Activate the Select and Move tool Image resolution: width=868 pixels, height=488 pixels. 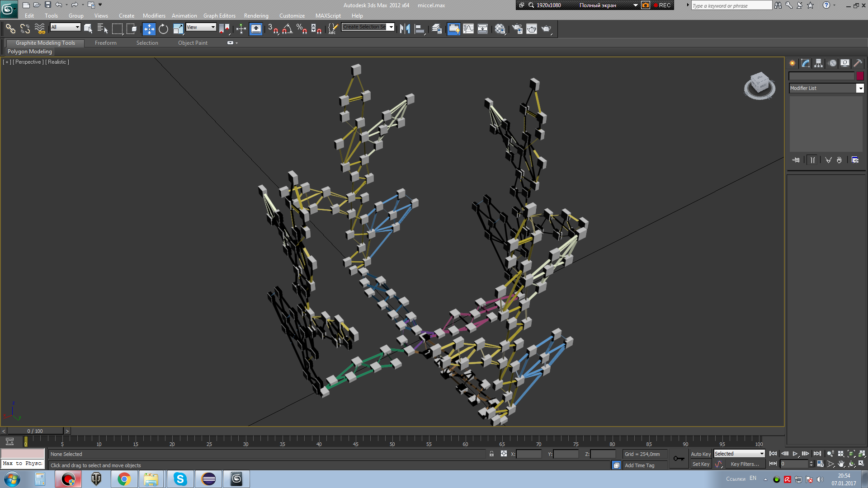pyautogui.click(x=149, y=29)
